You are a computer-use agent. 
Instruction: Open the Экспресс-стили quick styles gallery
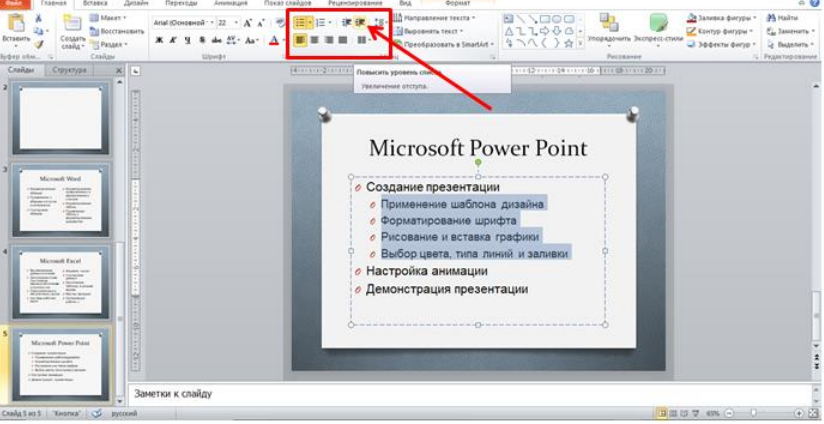point(658,27)
